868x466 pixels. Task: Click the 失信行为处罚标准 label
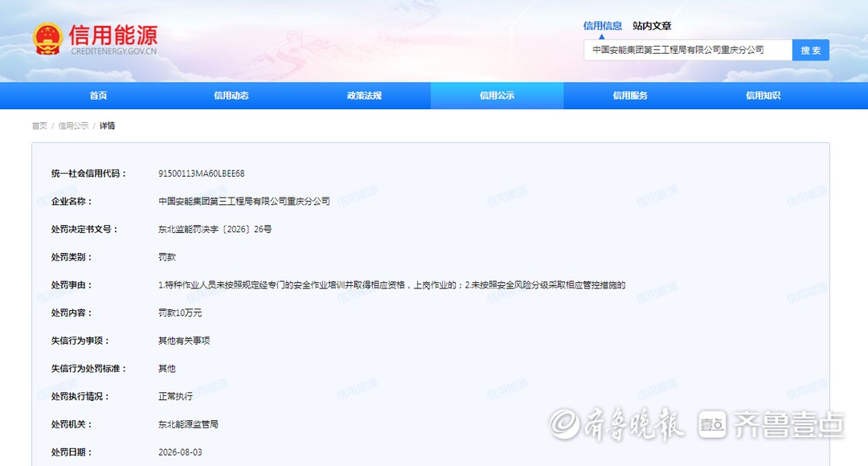[x=89, y=369]
